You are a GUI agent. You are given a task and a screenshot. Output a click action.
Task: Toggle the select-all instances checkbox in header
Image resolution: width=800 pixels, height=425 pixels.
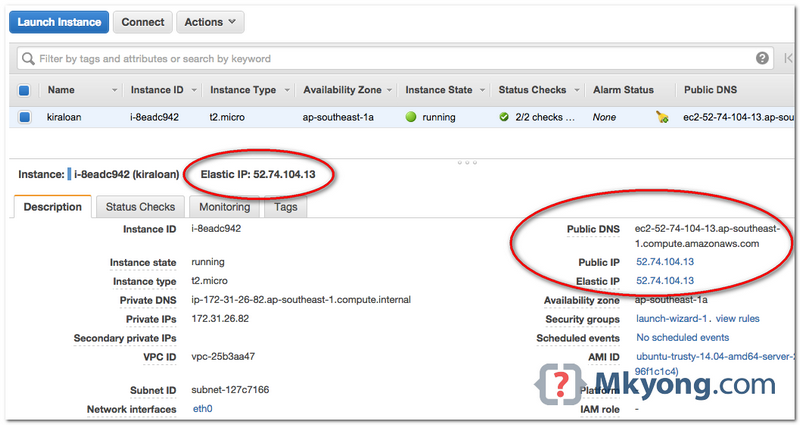click(25, 90)
